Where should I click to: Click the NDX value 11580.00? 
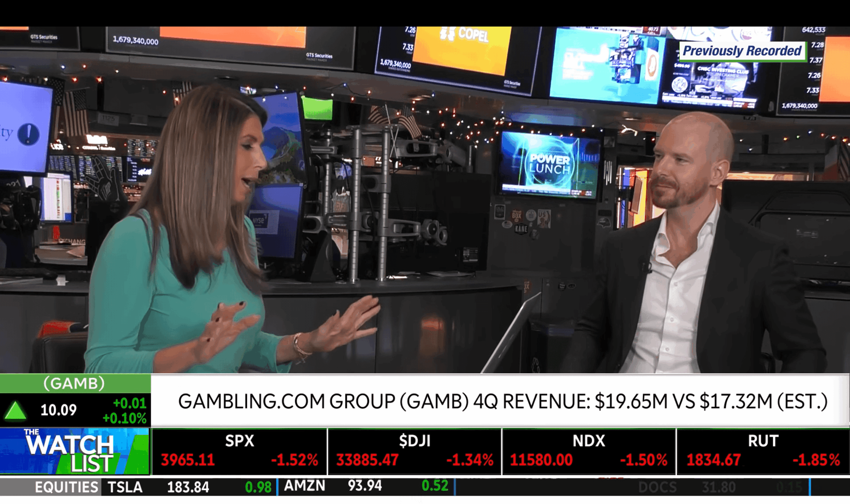(x=542, y=460)
